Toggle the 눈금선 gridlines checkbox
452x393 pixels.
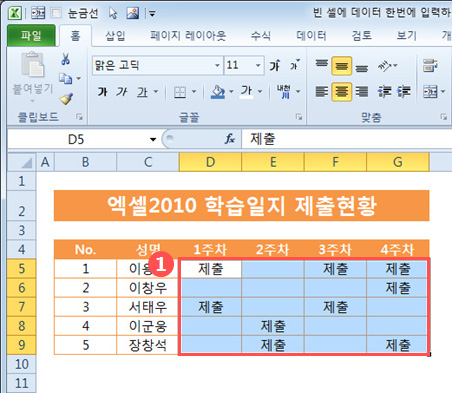[x=56, y=13]
